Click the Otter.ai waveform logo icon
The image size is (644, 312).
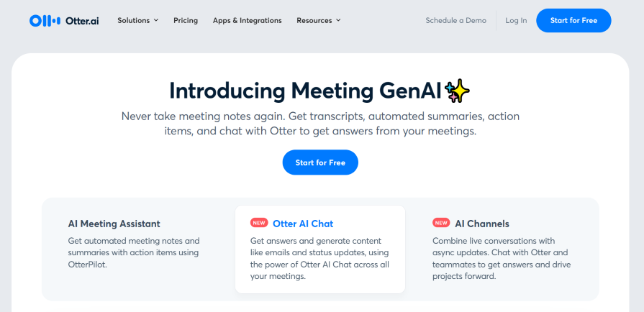(x=43, y=21)
